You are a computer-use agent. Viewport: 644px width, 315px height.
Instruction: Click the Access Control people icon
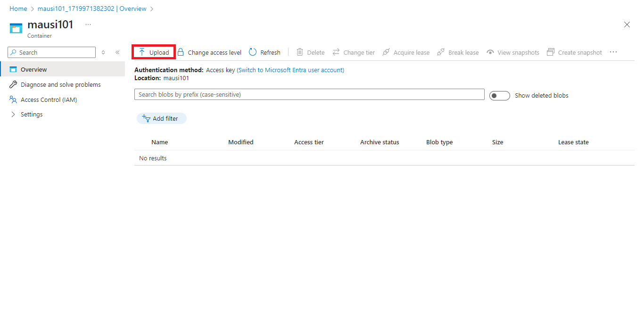click(13, 99)
